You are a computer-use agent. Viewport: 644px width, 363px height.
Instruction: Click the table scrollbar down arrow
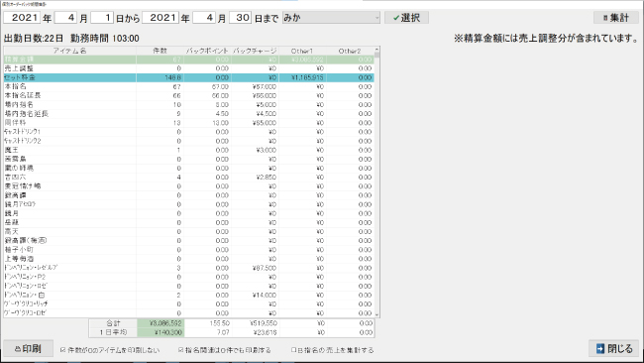(376, 314)
